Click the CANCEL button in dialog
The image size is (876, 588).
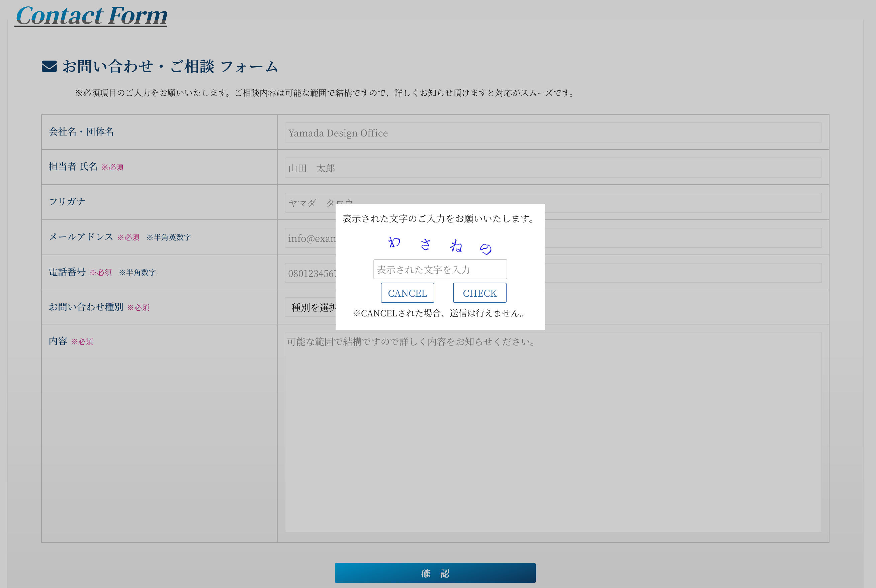(x=408, y=293)
